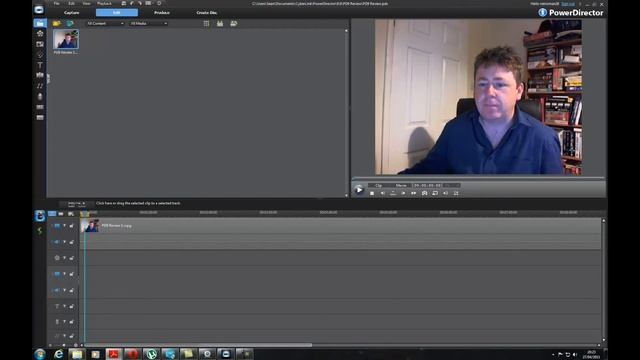Adjust the preview volume control

coord(446,193)
